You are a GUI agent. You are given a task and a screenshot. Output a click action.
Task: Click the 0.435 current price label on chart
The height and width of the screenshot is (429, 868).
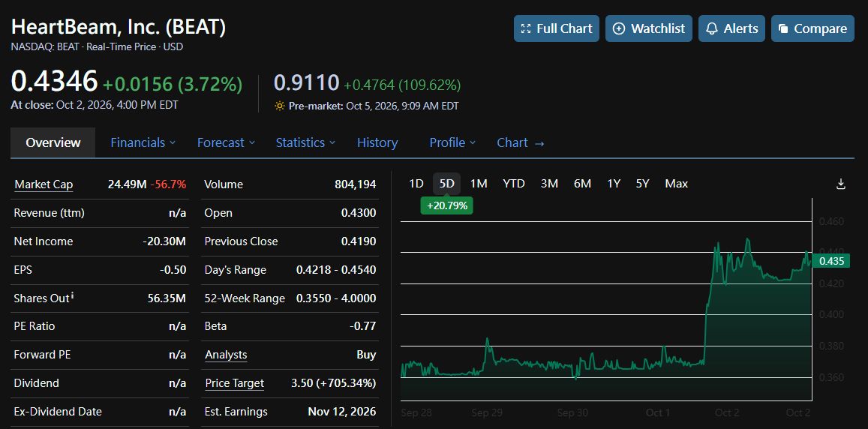click(831, 261)
